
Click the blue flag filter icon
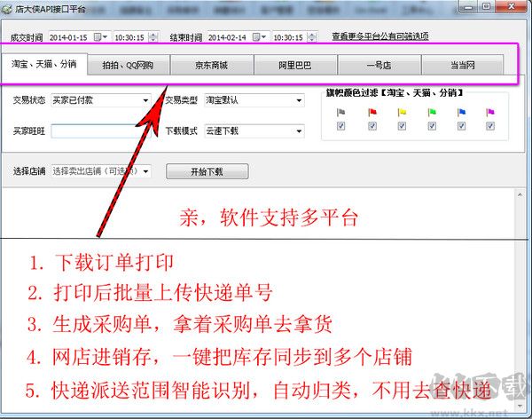click(x=461, y=112)
